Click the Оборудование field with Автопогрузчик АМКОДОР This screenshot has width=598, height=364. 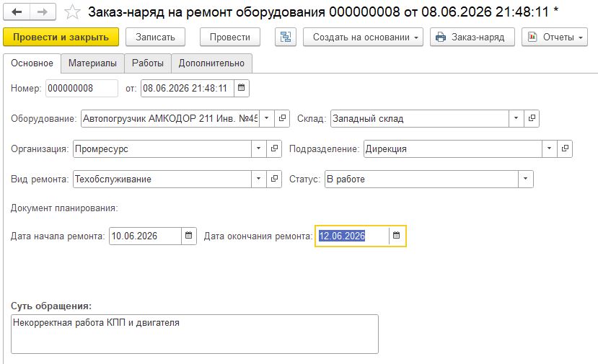click(x=170, y=118)
